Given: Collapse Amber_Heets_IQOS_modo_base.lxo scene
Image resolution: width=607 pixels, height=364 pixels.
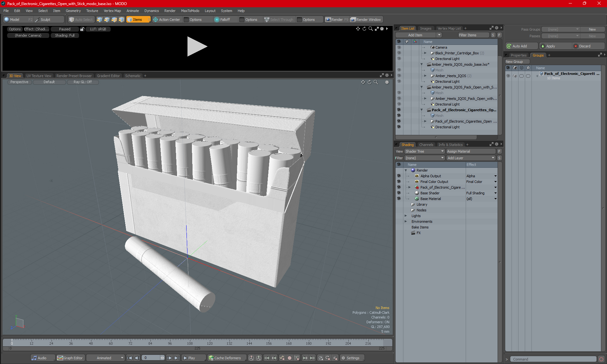Looking at the screenshot, I should [421, 64].
